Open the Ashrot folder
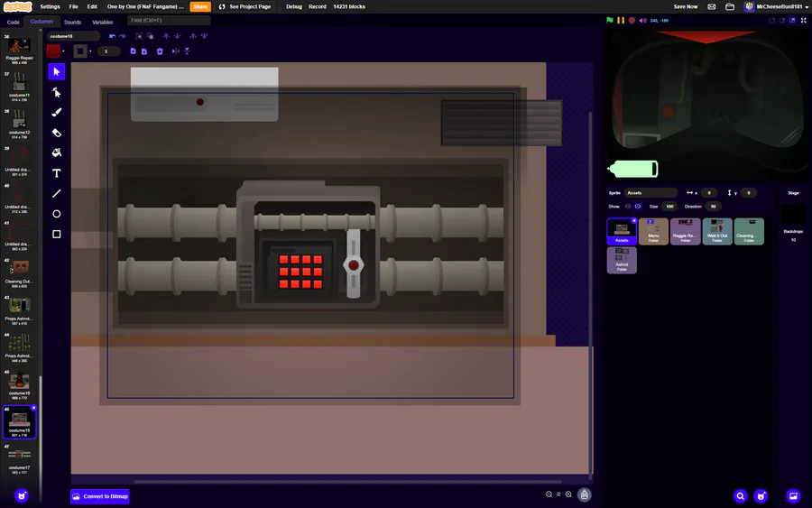 tap(622, 260)
